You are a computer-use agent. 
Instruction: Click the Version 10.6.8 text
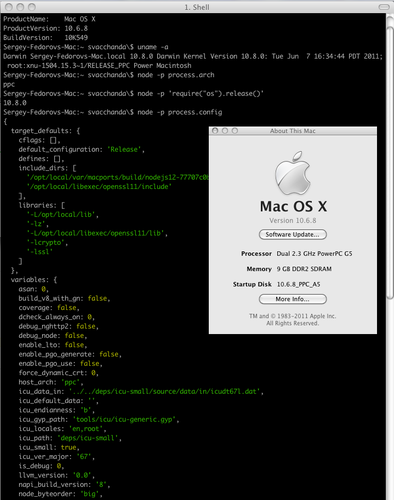click(x=293, y=220)
